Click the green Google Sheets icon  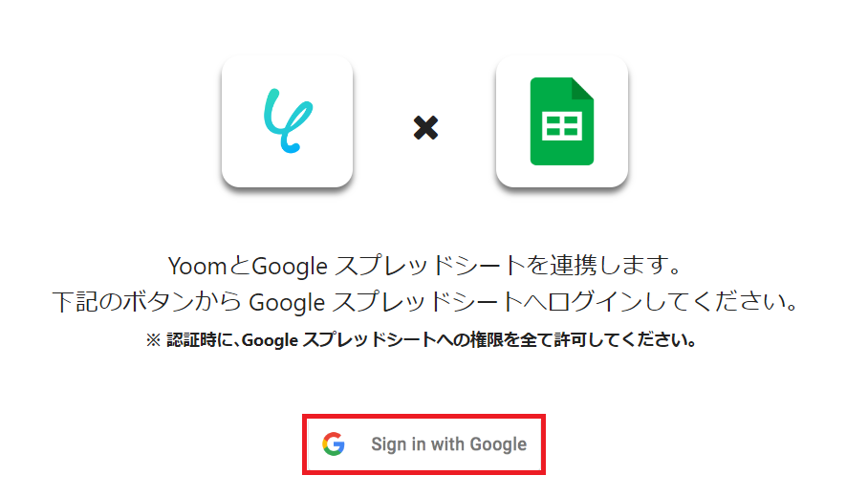pos(562,121)
